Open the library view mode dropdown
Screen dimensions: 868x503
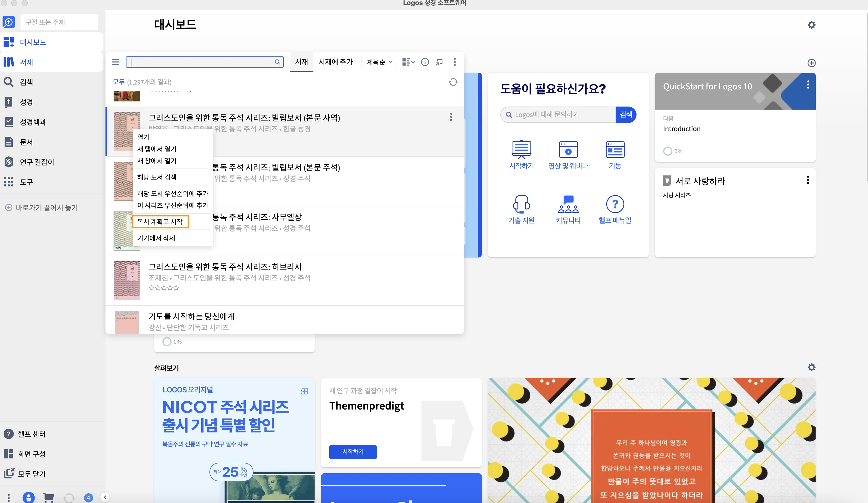(408, 62)
